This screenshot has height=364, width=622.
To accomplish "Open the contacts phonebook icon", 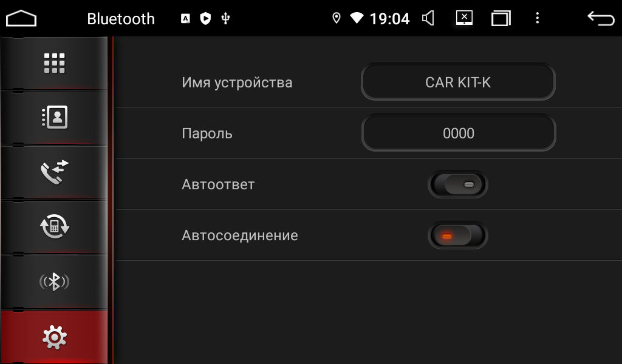I will 54,117.
